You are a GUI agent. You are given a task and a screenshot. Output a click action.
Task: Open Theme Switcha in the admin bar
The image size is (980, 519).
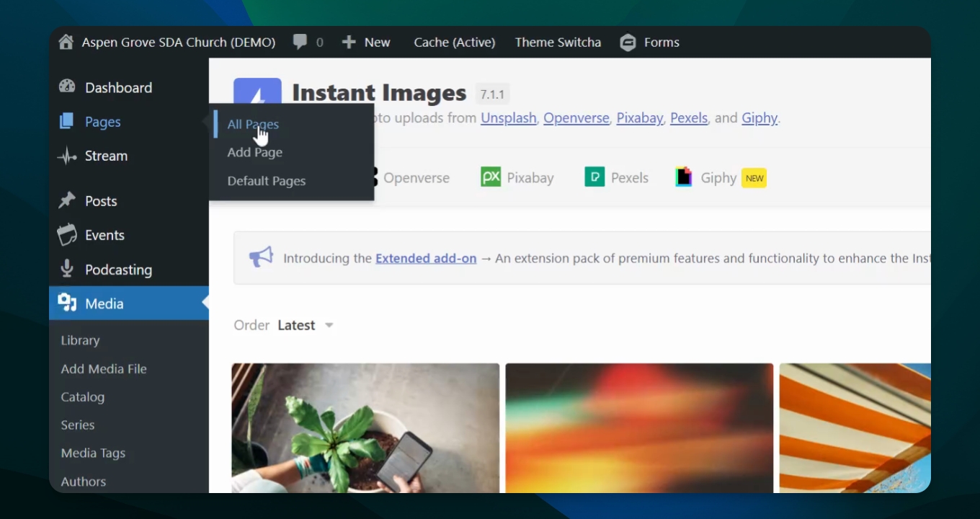558,43
